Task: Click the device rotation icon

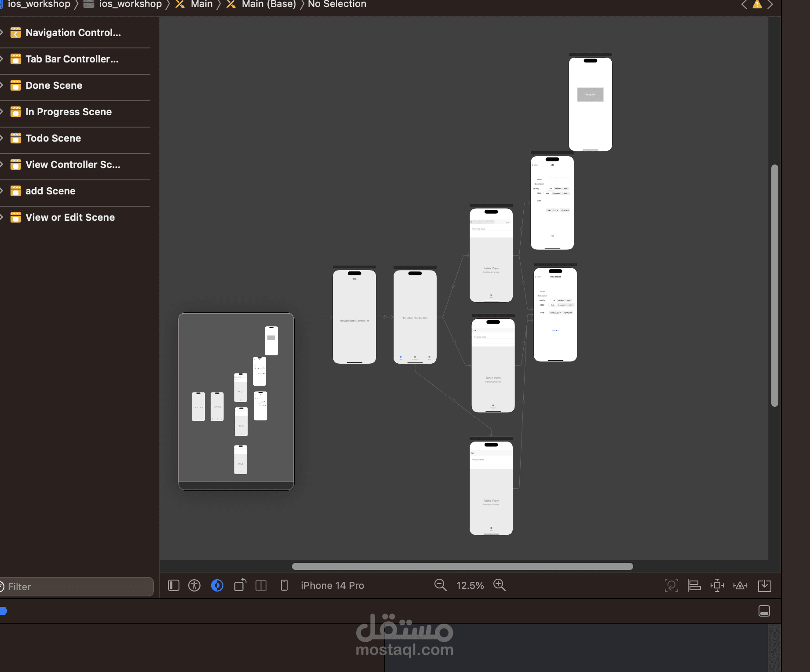Action: tap(240, 585)
